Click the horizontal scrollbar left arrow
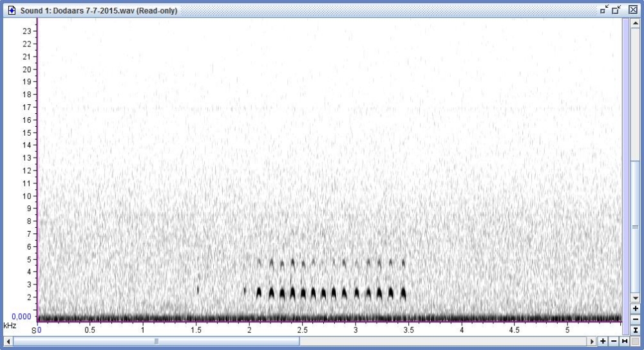The height and width of the screenshot is (350, 644). 8,342
